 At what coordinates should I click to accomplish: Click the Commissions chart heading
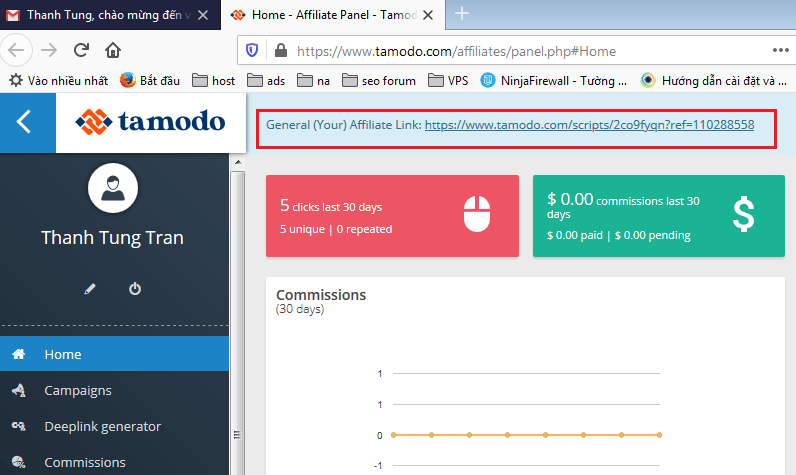point(321,295)
